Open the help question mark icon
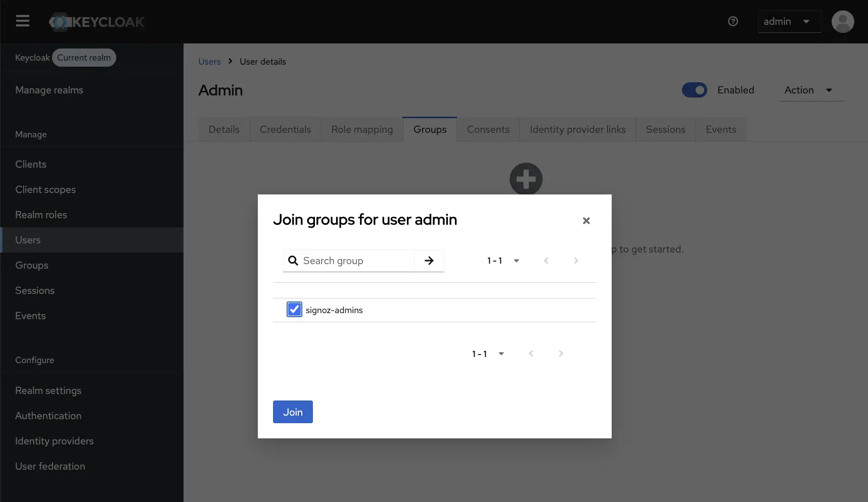Image resolution: width=868 pixels, height=502 pixels. (x=733, y=21)
